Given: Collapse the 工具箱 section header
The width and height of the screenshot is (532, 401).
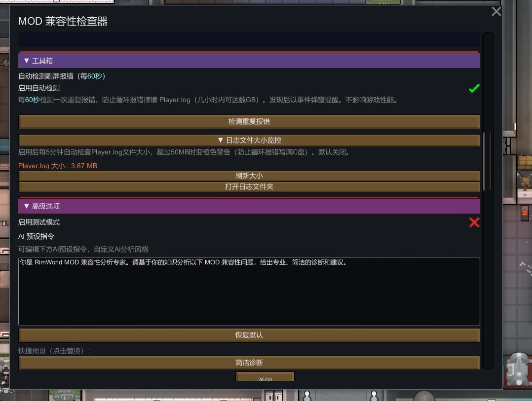Looking at the screenshot, I should [x=249, y=61].
